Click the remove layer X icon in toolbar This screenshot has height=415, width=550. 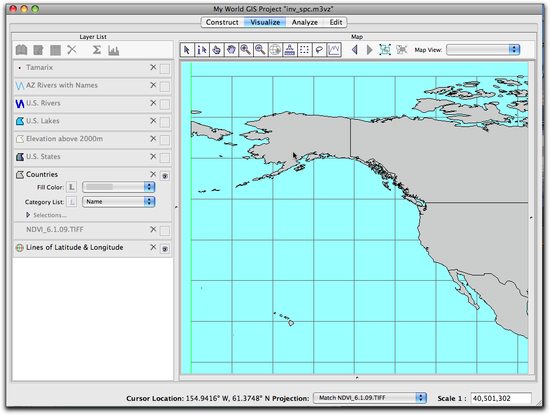[72, 50]
